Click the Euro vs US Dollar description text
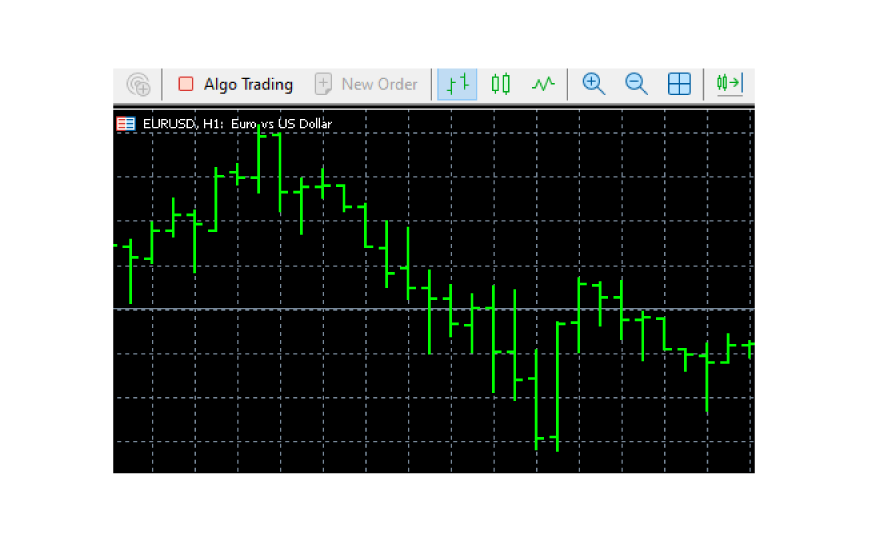869x542 pixels. tap(281, 124)
